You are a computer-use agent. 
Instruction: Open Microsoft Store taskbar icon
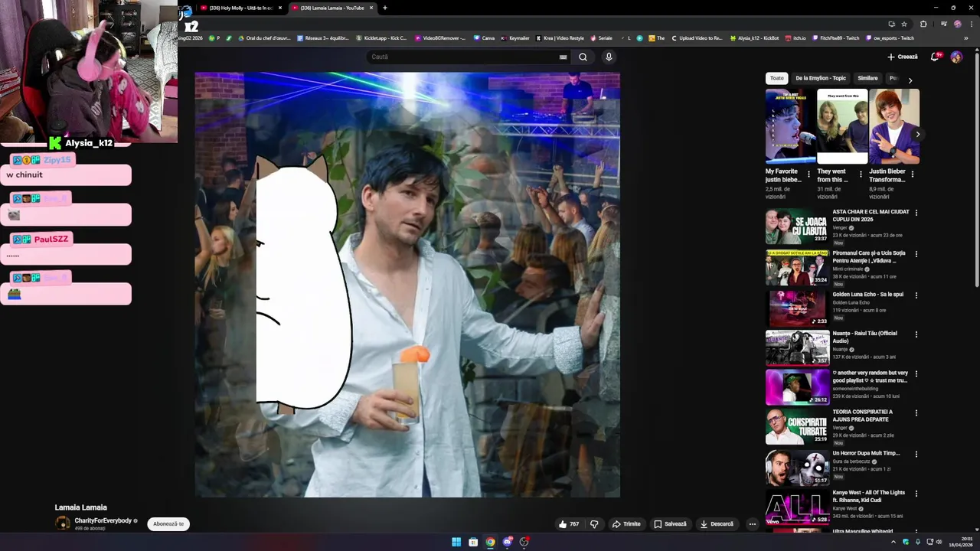(x=473, y=542)
